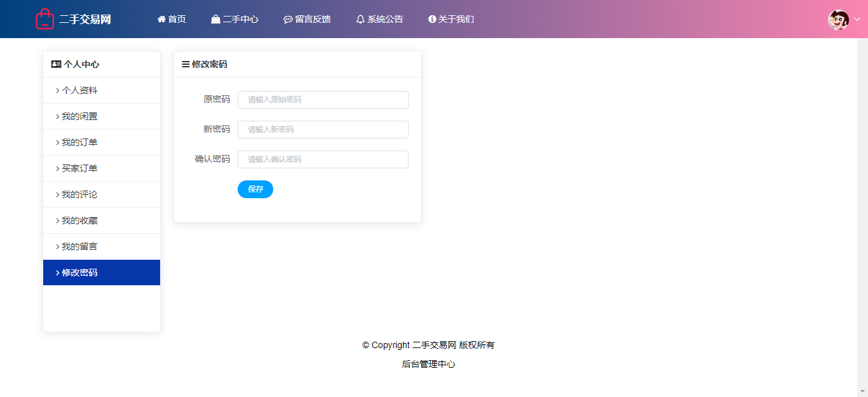Image resolution: width=868 pixels, height=397 pixels.
Task: Click the info icon beside 关于我们
Action: pyautogui.click(x=432, y=19)
